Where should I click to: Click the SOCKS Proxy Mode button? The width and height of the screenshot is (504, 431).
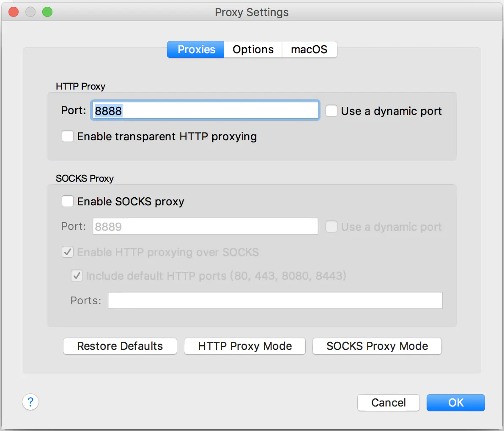coord(377,346)
